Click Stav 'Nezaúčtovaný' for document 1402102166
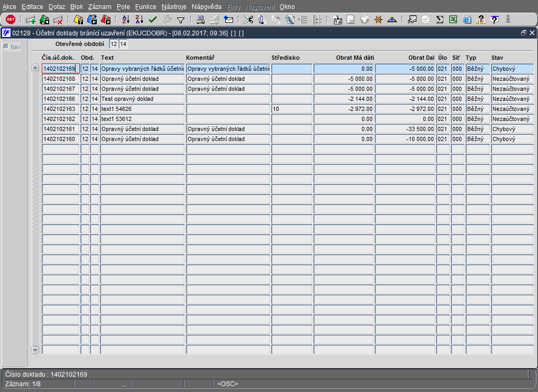 click(512, 99)
